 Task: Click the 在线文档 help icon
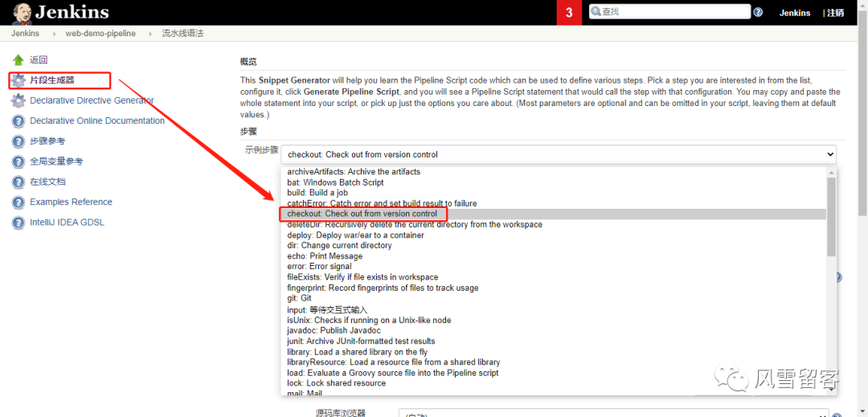(18, 182)
